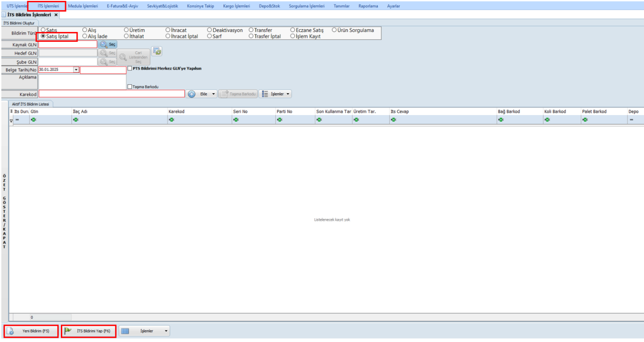Click into the Karekod input field
Image resolution: width=644 pixels, height=342 pixels.
[x=112, y=94]
